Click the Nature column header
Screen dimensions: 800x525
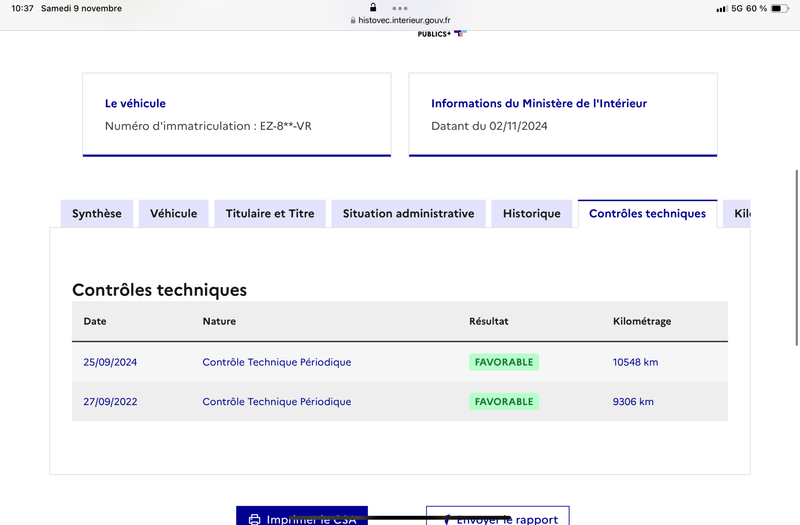(x=219, y=321)
